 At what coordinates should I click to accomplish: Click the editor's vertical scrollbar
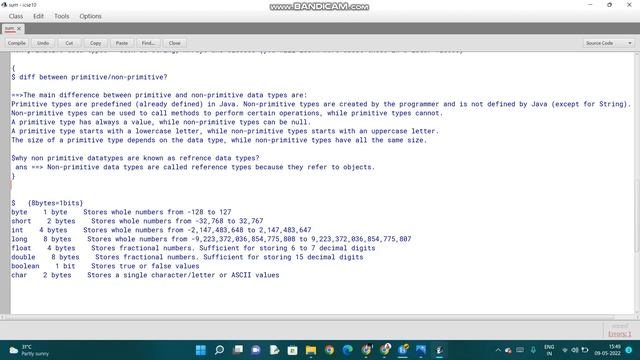(637, 184)
